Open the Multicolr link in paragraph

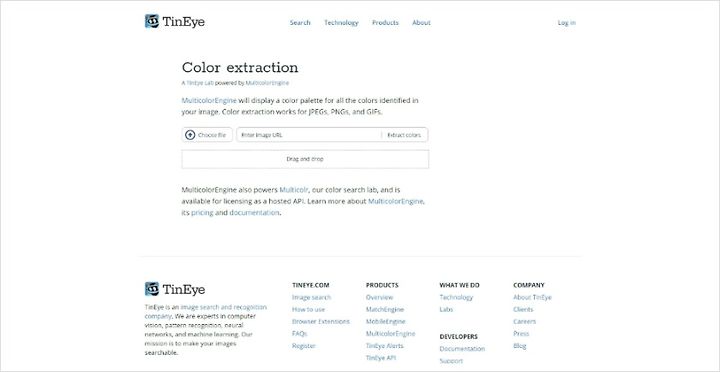click(x=294, y=190)
